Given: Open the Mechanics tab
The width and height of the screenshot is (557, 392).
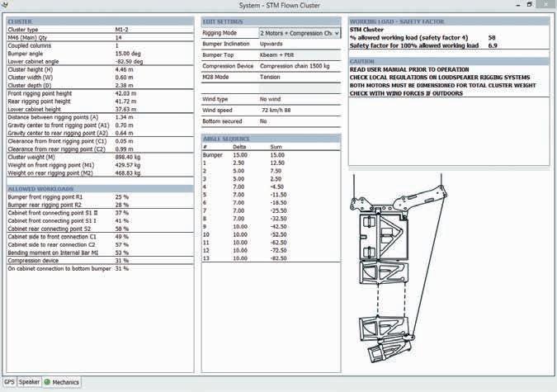Looking at the screenshot, I should pyautogui.click(x=61, y=382).
